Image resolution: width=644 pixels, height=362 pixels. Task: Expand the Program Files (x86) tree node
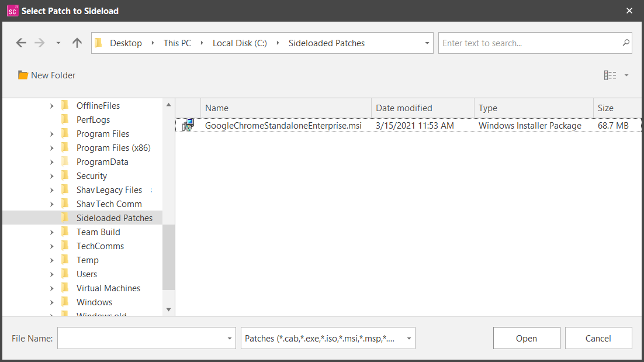click(x=53, y=147)
